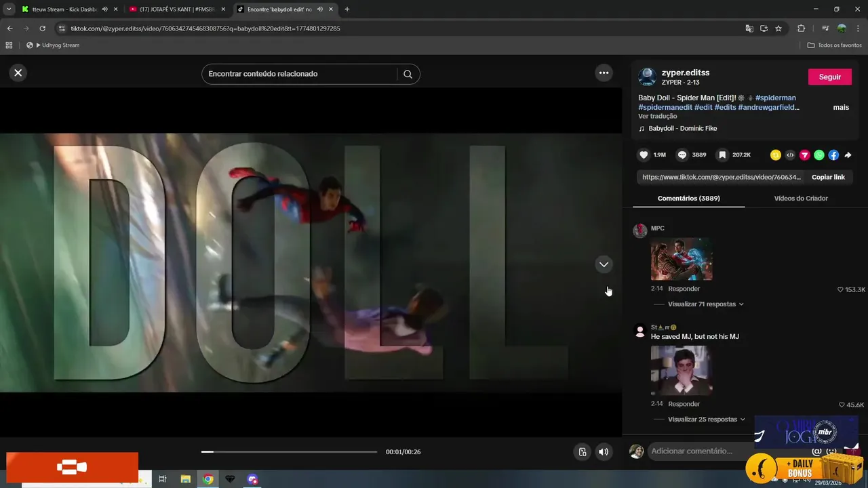868x488 pixels.
Task: Open zyper.editss profile name
Action: pyautogui.click(x=686, y=73)
